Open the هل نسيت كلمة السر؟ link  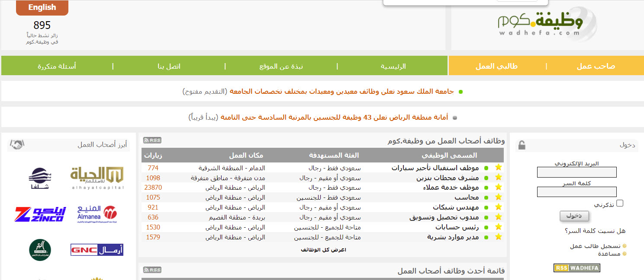[x=595, y=231]
